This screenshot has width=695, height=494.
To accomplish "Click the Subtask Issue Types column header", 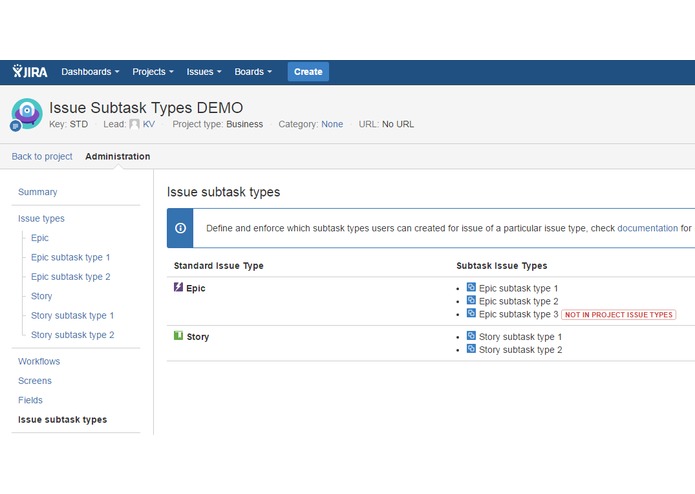I will click(502, 266).
